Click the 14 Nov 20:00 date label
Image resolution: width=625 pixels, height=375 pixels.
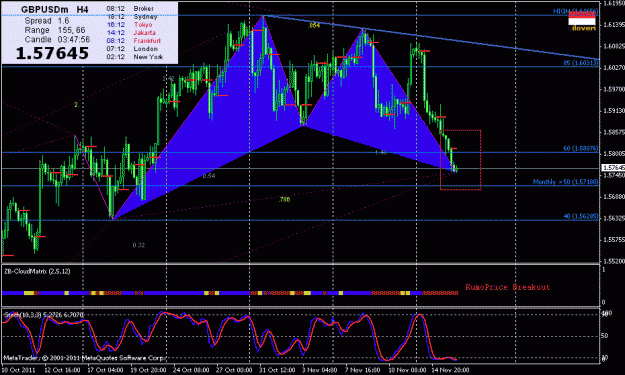(450, 370)
